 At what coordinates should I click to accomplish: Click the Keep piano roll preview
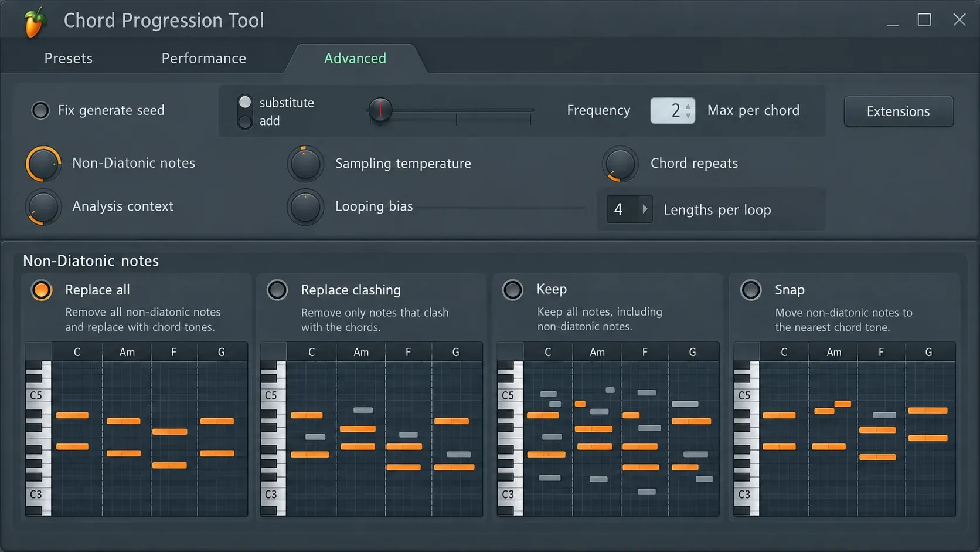pos(608,429)
